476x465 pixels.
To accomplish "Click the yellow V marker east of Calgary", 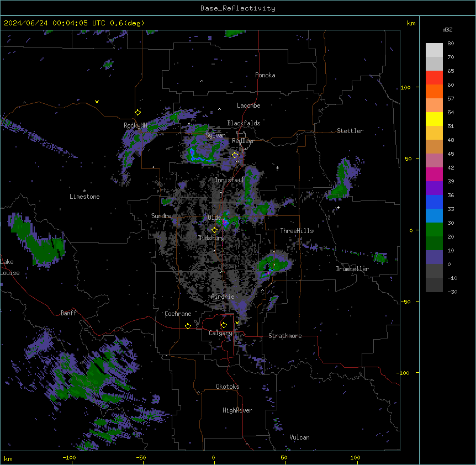I will pos(237,323).
